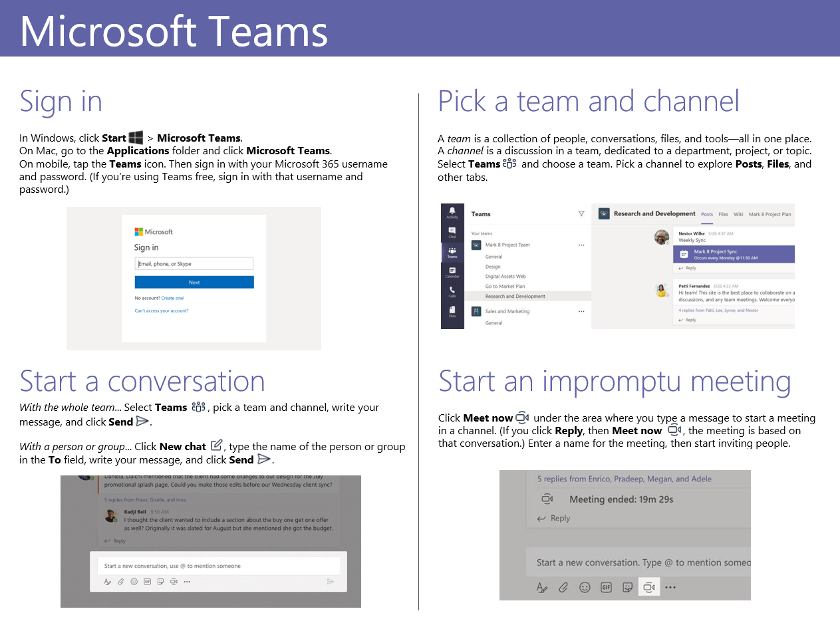Open Chat in the Teams sidebar
The image size is (840, 629).
(x=452, y=232)
